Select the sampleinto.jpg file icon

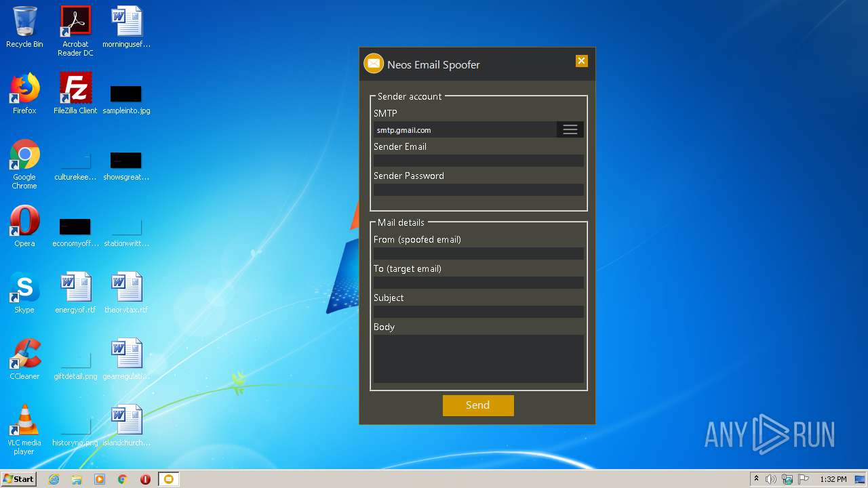126,98
